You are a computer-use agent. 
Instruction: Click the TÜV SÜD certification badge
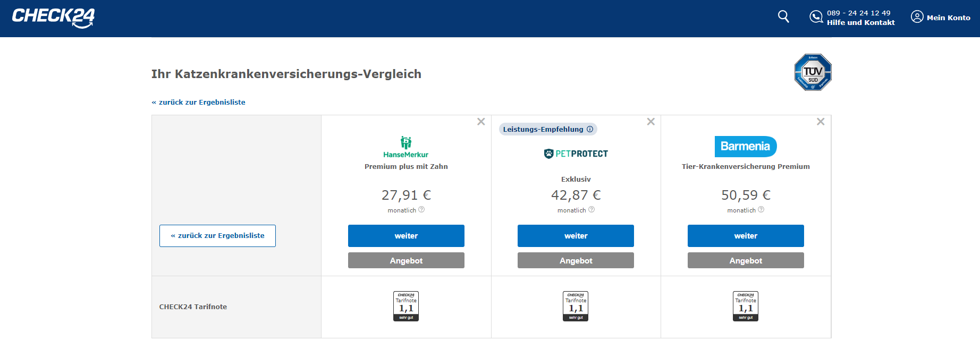pyautogui.click(x=813, y=72)
